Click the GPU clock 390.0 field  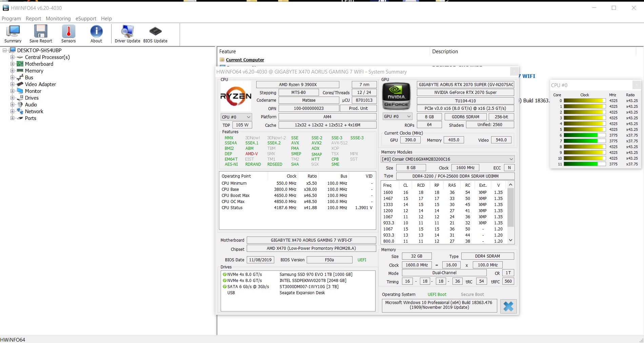[410, 140]
